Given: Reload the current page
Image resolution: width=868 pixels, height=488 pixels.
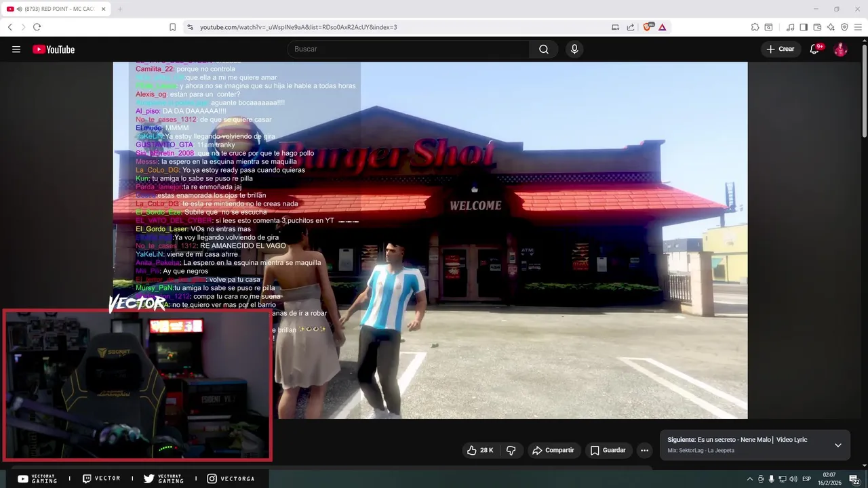Looking at the screenshot, I should coord(37,27).
